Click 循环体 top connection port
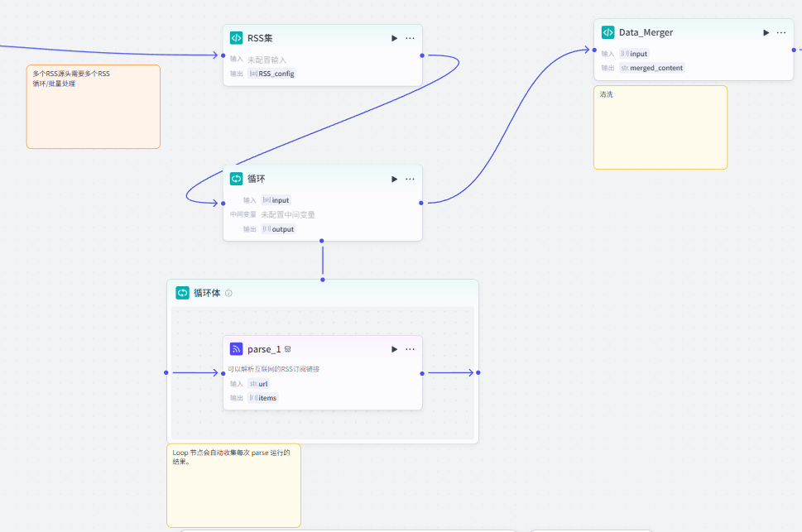Viewport: 802px width, 532px height. point(323,280)
